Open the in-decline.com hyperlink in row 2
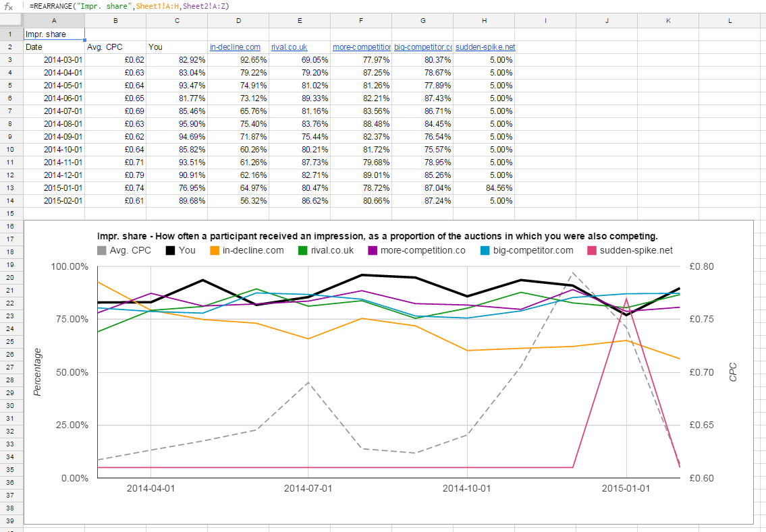766x532 pixels. 235,47
